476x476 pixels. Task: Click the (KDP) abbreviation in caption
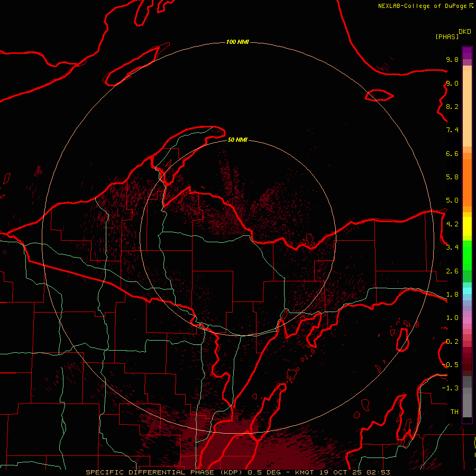coord(230,472)
